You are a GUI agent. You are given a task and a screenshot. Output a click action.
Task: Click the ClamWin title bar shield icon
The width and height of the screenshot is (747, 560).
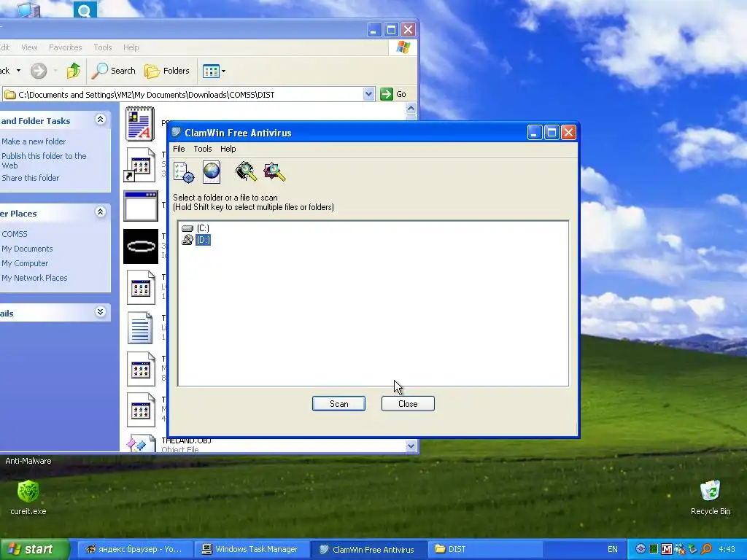(x=177, y=133)
